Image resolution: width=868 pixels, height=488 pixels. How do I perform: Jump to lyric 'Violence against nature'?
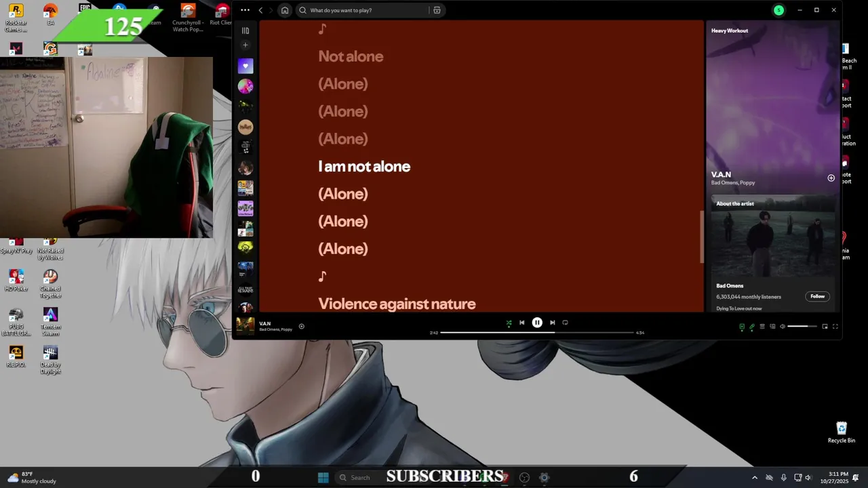pos(397,304)
